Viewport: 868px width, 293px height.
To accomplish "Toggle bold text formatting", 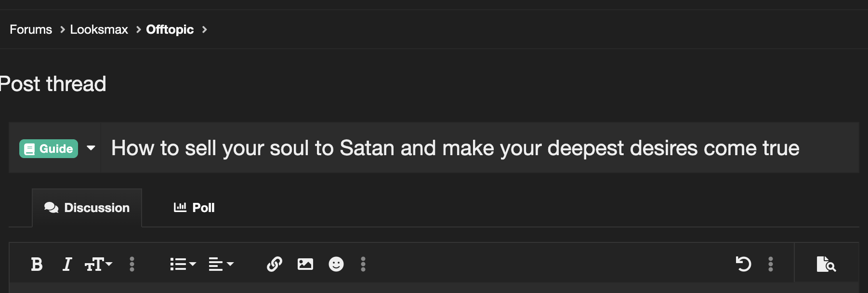I will (37, 264).
